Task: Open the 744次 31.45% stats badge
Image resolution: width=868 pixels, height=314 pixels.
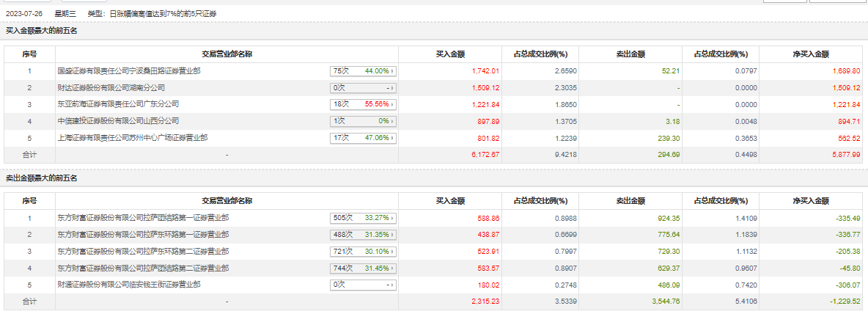Action: (x=363, y=268)
